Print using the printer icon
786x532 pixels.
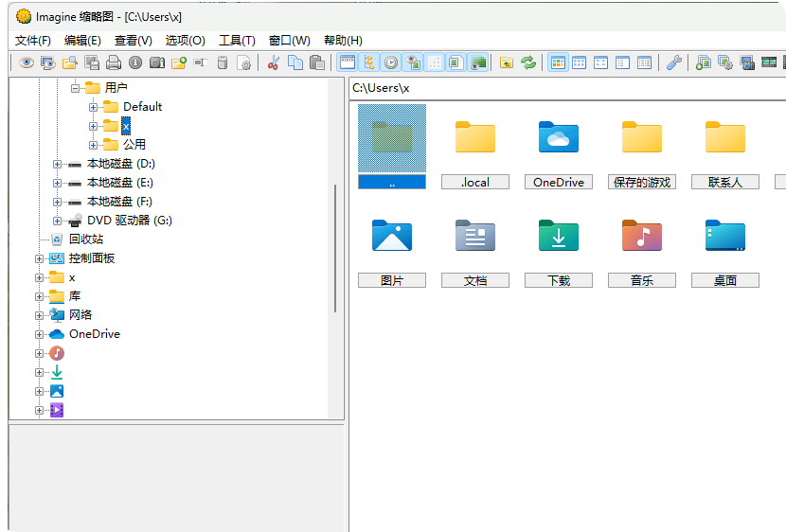(114, 62)
